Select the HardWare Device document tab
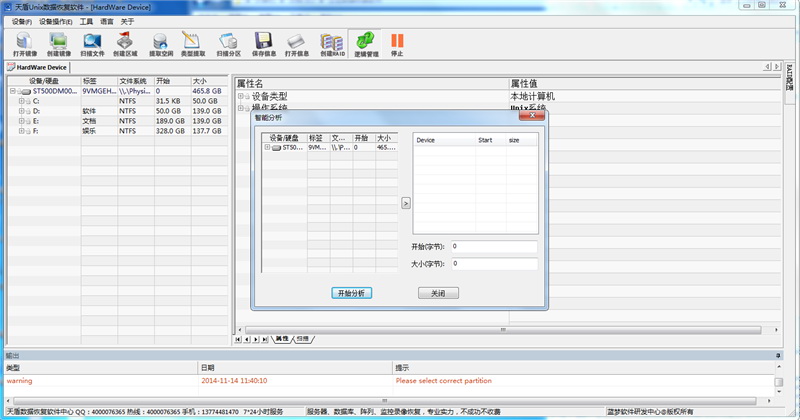Image resolution: width=800 pixels, height=420 pixels. (x=37, y=67)
